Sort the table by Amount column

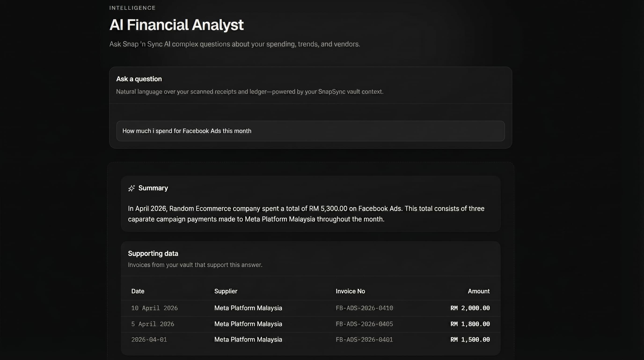478,291
